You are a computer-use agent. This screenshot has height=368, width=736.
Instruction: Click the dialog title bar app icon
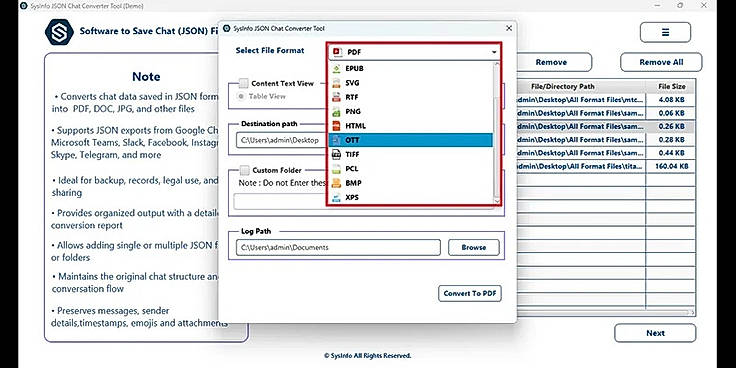point(227,29)
